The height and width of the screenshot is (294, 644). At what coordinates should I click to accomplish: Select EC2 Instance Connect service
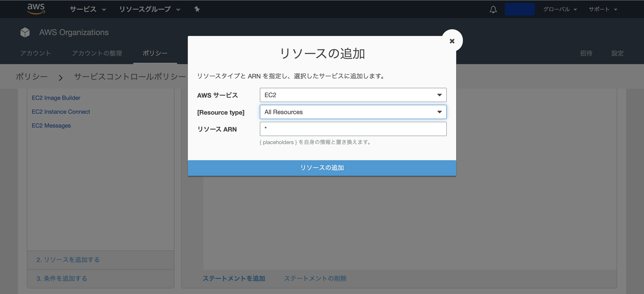tap(61, 112)
